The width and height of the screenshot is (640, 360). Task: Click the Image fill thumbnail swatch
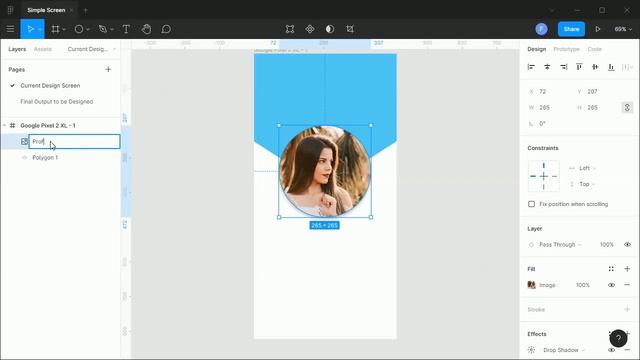(531, 285)
